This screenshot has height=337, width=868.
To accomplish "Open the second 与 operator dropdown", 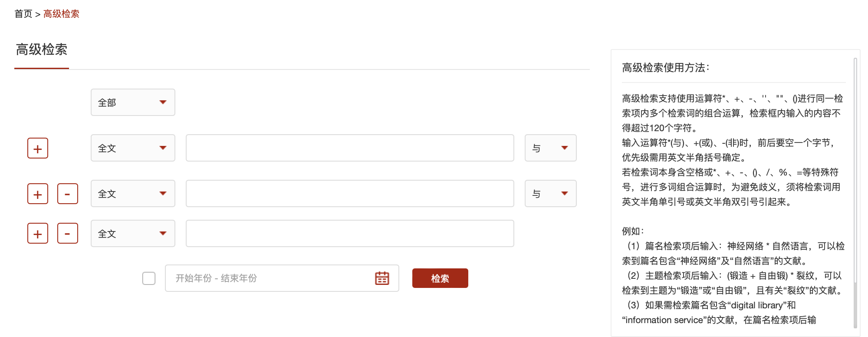I will (550, 194).
